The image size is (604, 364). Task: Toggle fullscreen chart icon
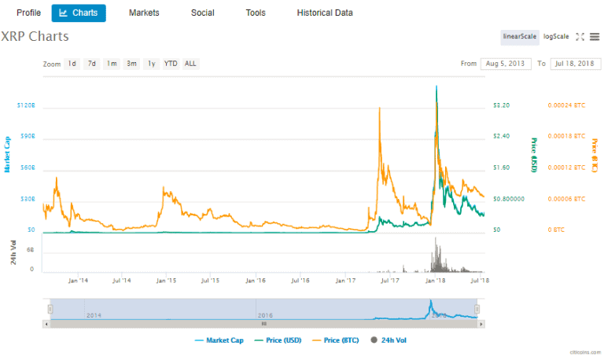tap(580, 37)
